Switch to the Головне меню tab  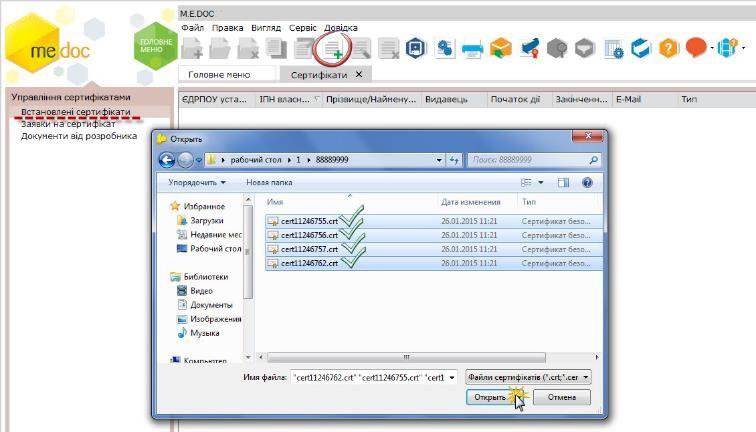click(219, 75)
